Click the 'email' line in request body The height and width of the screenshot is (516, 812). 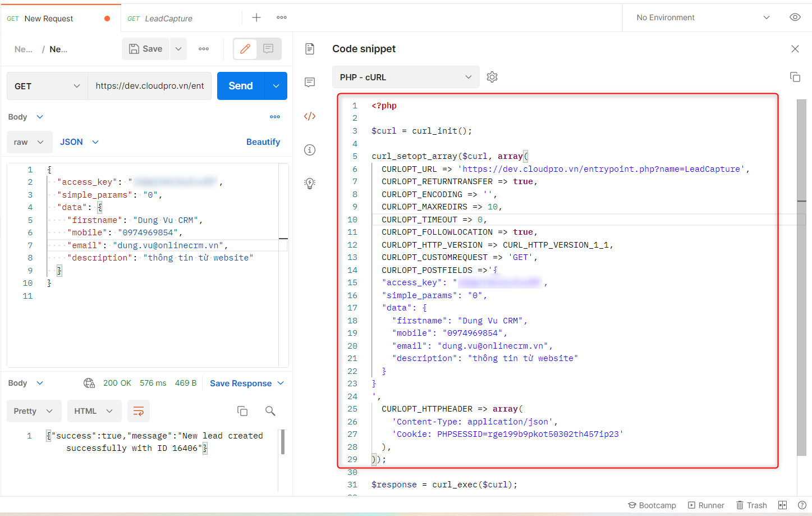[148, 245]
